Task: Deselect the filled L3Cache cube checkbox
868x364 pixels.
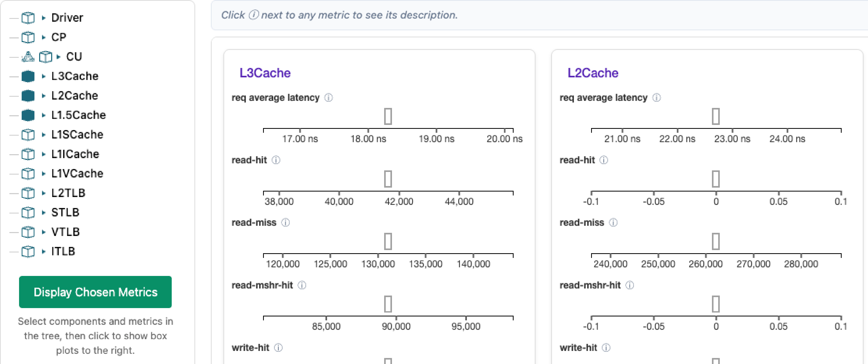Action: [x=28, y=76]
